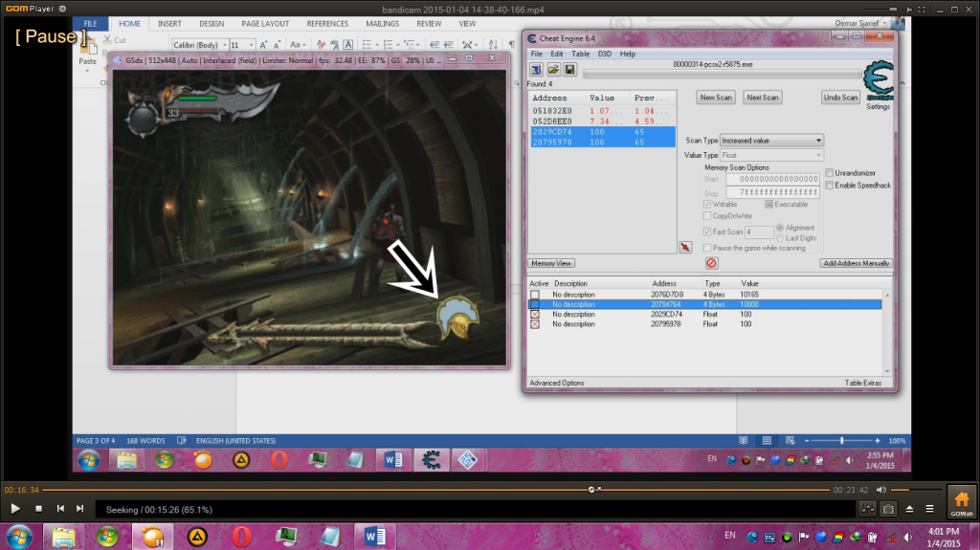Click Character Border icon in Word ribbon
The image size is (980, 550).
click(x=348, y=44)
